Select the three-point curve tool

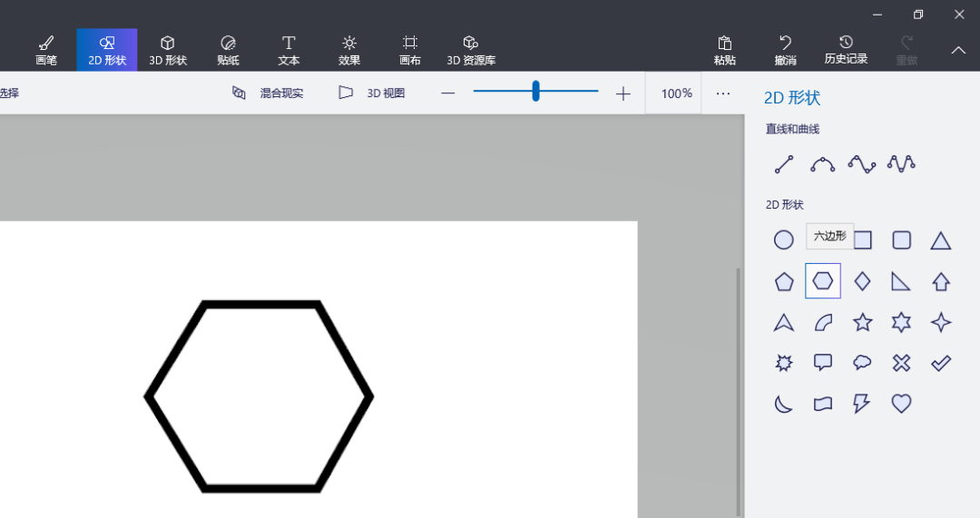click(x=822, y=164)
